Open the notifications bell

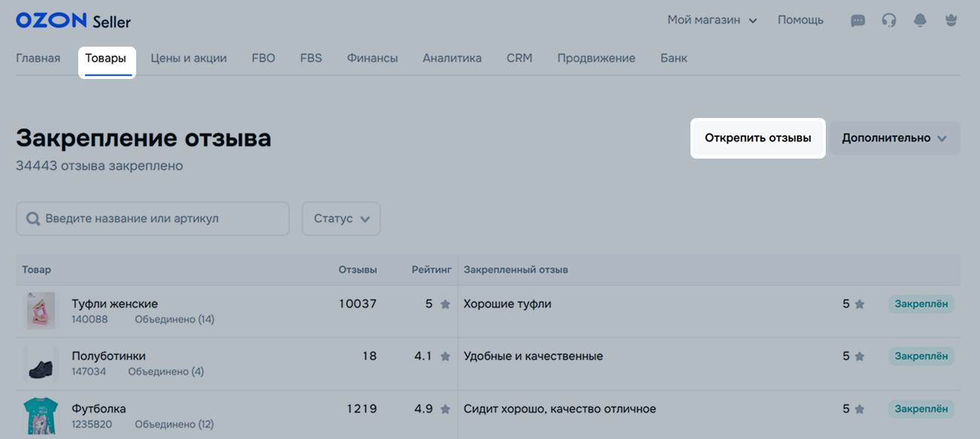tap(920, 21)
